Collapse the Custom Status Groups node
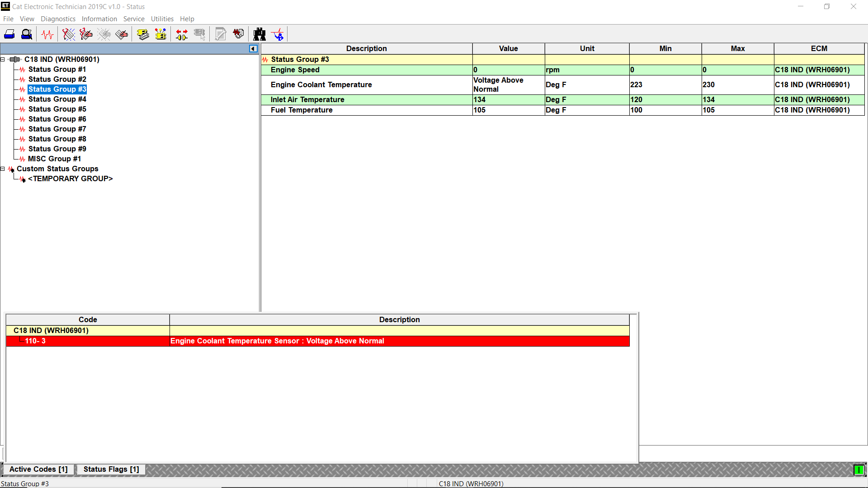868x488 pixels. pyautogui.click(x=3, y=169)
